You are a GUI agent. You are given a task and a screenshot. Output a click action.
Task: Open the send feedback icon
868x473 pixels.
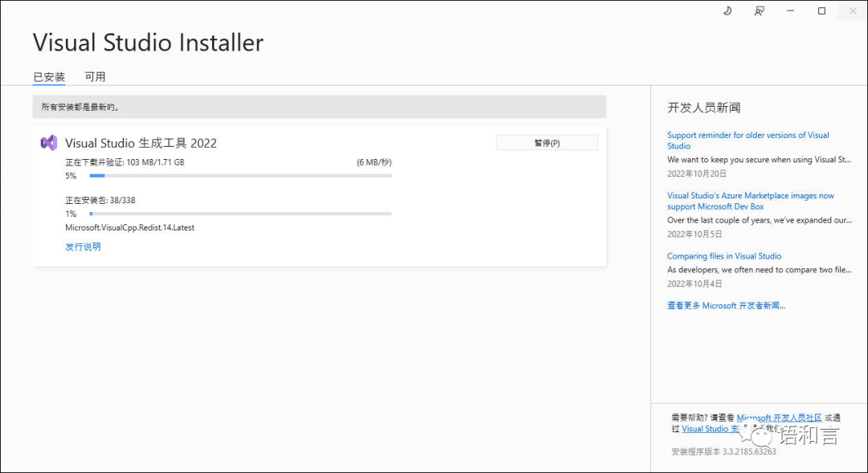click(759, 11)
